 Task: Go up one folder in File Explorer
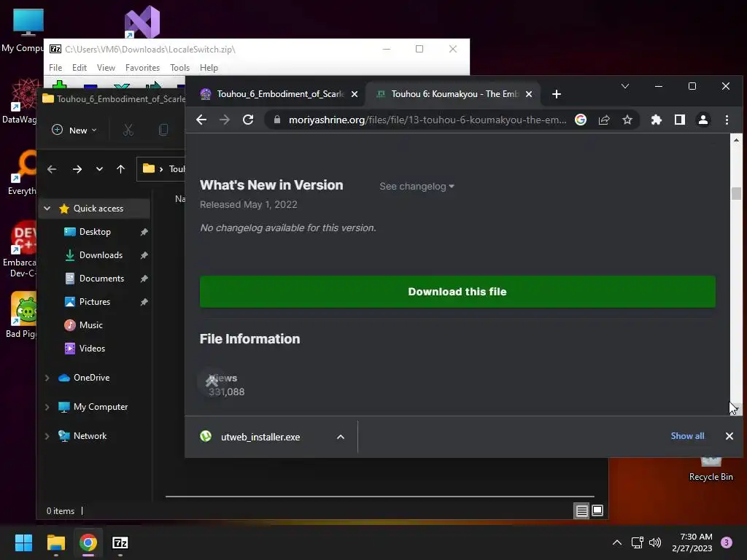coord(120,169)
